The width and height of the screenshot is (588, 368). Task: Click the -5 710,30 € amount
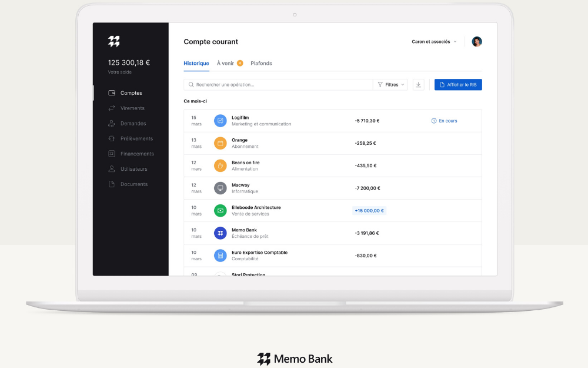[x=367, y=121]
